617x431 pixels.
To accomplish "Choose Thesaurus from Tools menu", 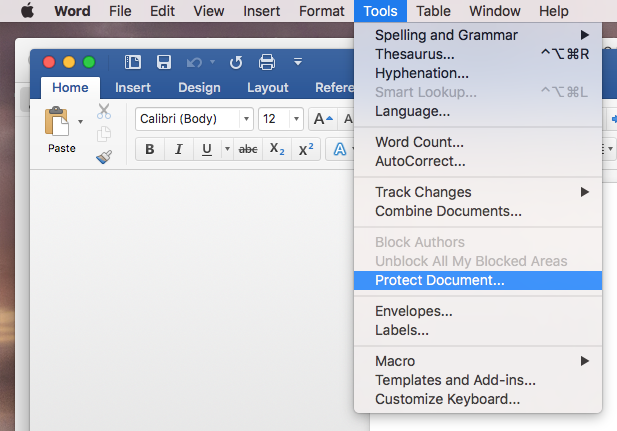I will pyautogui.click(x=478, y=54).
